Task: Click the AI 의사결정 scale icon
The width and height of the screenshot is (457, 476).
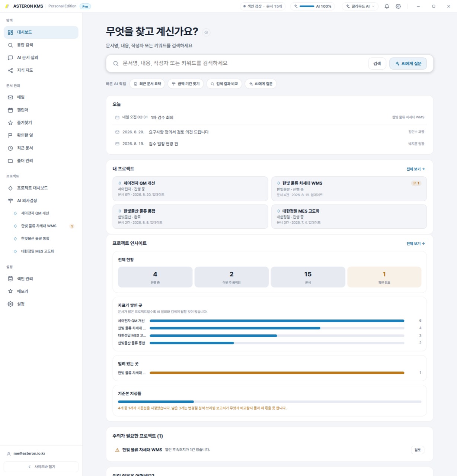Action: click(10, 201)
